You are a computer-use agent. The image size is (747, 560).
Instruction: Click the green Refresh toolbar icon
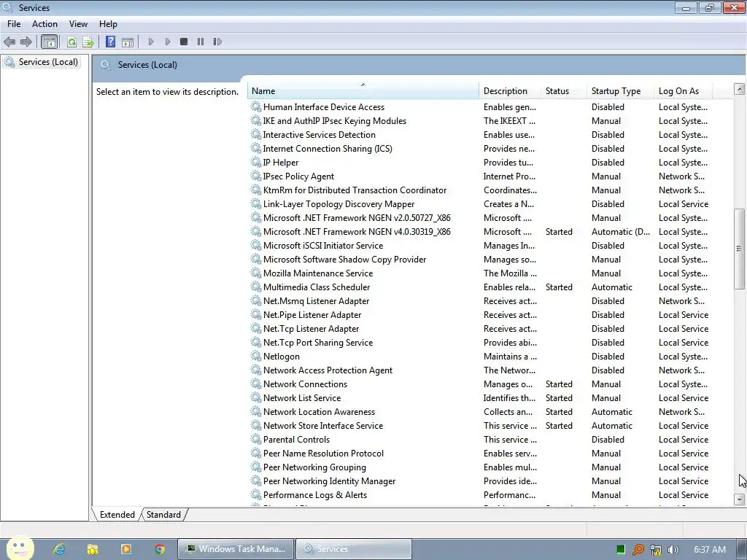click(71, 42)
